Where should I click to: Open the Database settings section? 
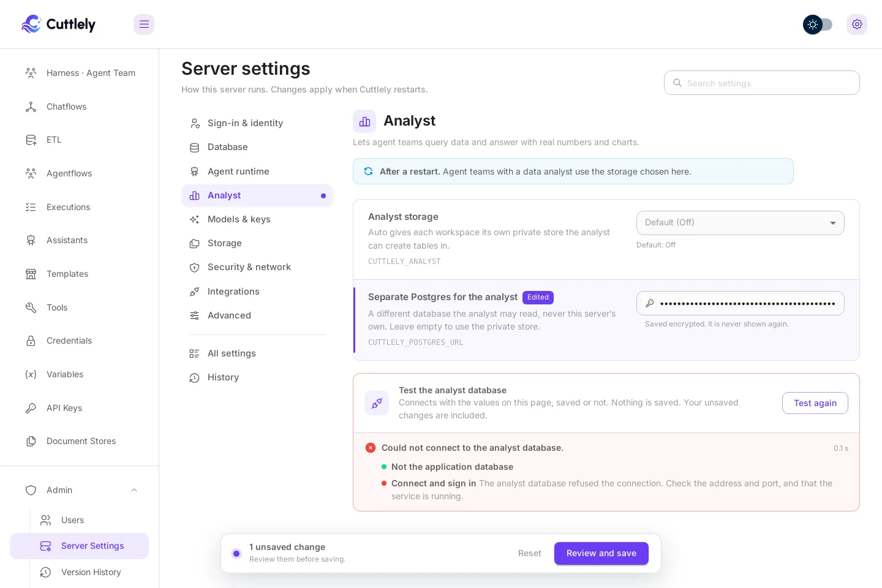coord(257,147)
